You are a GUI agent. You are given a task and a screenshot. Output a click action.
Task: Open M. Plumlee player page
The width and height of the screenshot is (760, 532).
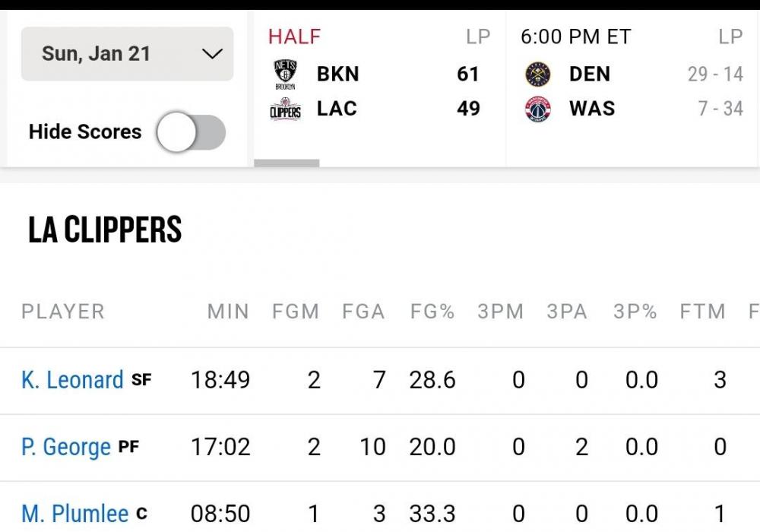[74, 514]
